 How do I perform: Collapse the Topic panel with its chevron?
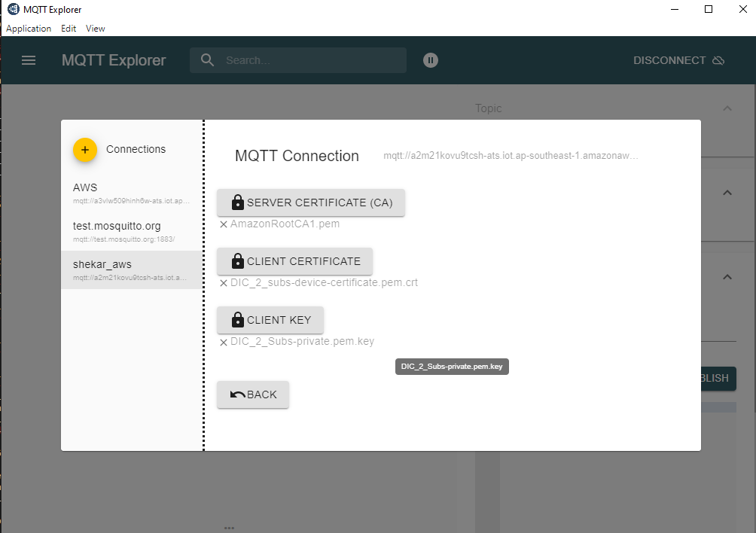(727, 108)
